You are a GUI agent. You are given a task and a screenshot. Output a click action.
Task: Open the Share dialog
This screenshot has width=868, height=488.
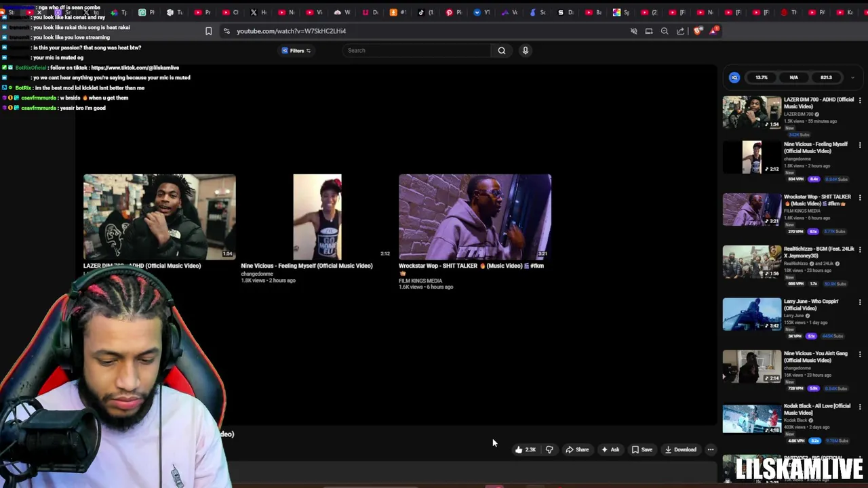[x=578, y=449]
